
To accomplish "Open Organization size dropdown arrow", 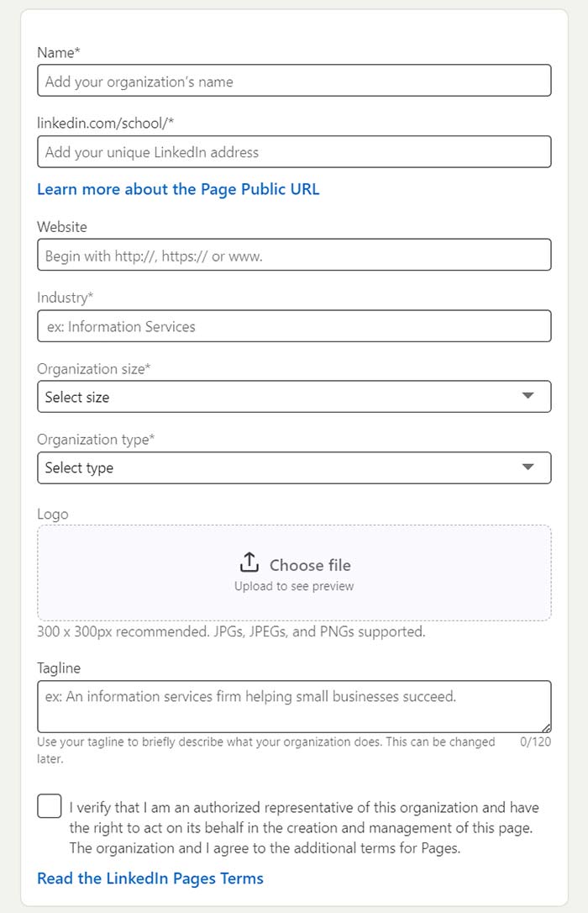I will [528, 396].
